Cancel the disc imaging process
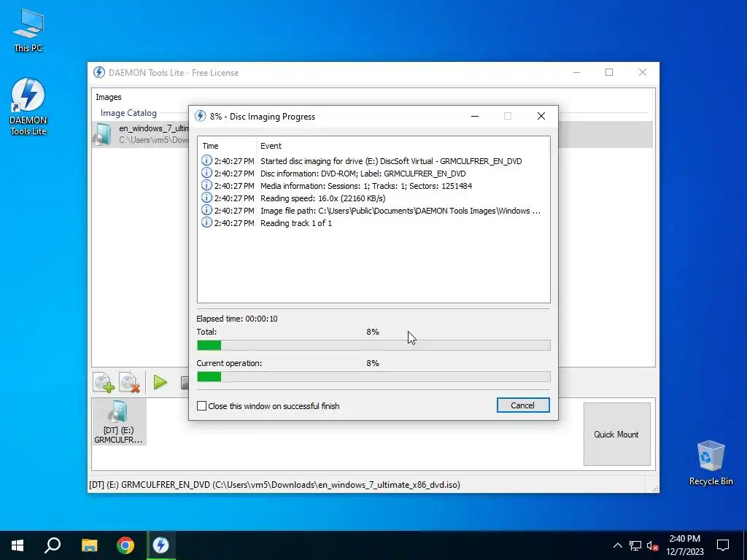 (x=522, y=405)
